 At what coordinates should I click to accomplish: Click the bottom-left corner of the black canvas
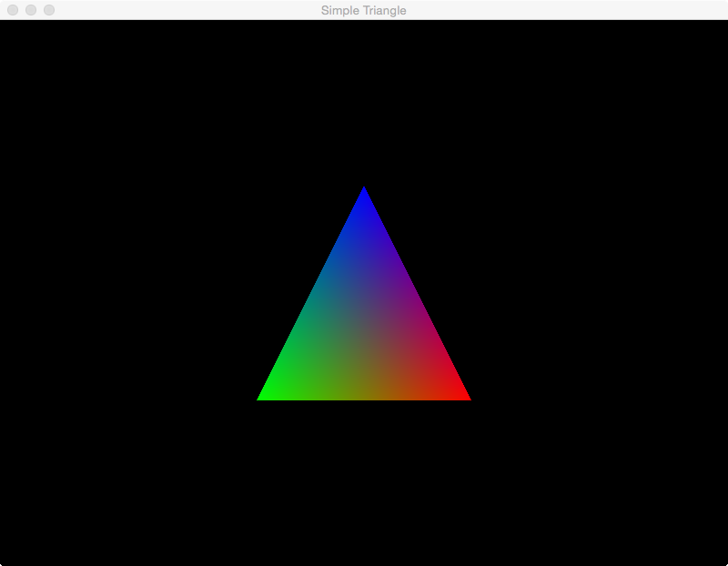point(3,562)
